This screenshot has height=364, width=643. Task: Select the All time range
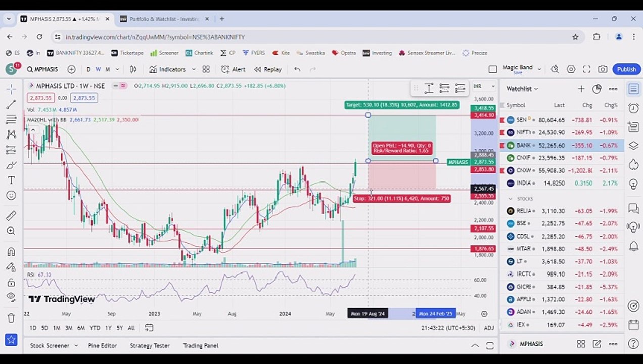[131, 328]
